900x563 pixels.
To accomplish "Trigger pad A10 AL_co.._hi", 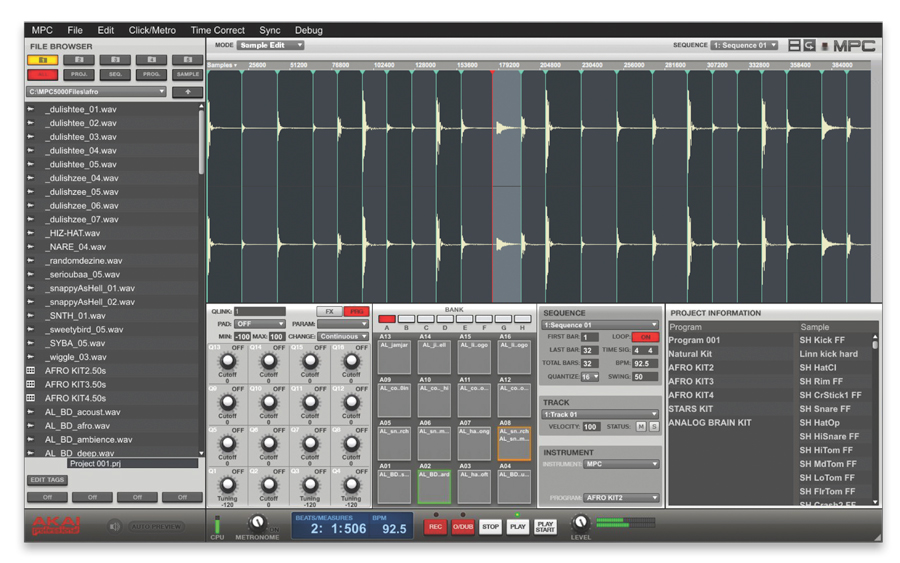I will (434, 400).
